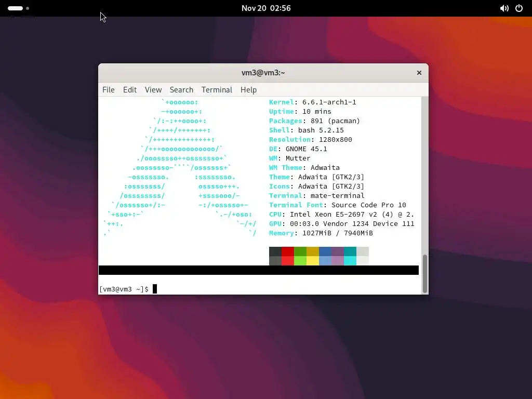The image size is (532, 399).
Task: Click the dark green color block
Action: (300, 251)
